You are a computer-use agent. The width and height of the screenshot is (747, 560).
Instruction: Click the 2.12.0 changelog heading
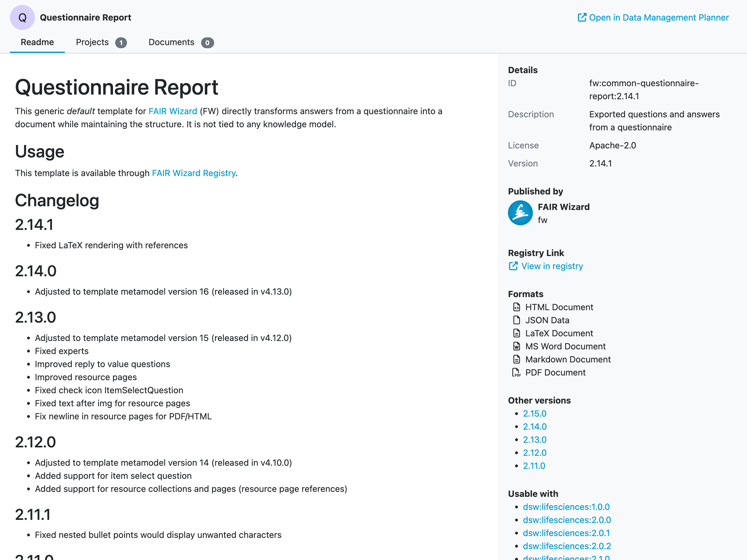35,442
